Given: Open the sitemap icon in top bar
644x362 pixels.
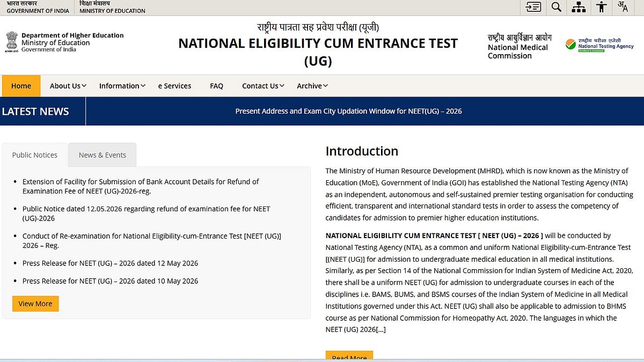Looking at the screenshot, I should pyautogui.click(x=579, y=7).
